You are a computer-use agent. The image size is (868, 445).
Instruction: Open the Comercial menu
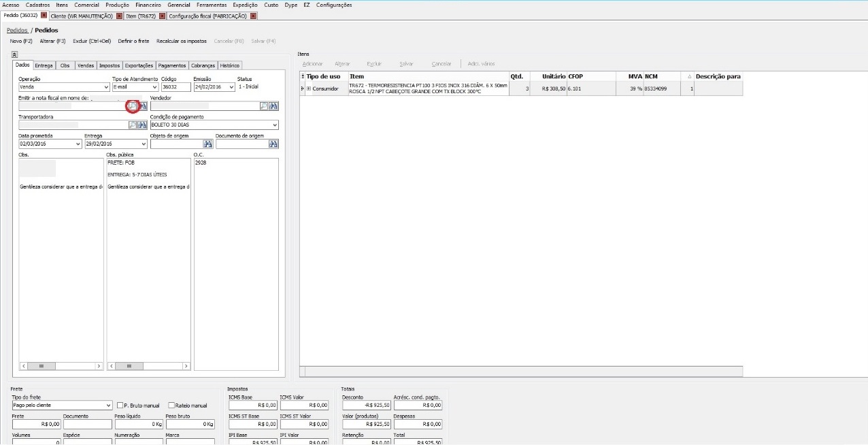(86, 5)
